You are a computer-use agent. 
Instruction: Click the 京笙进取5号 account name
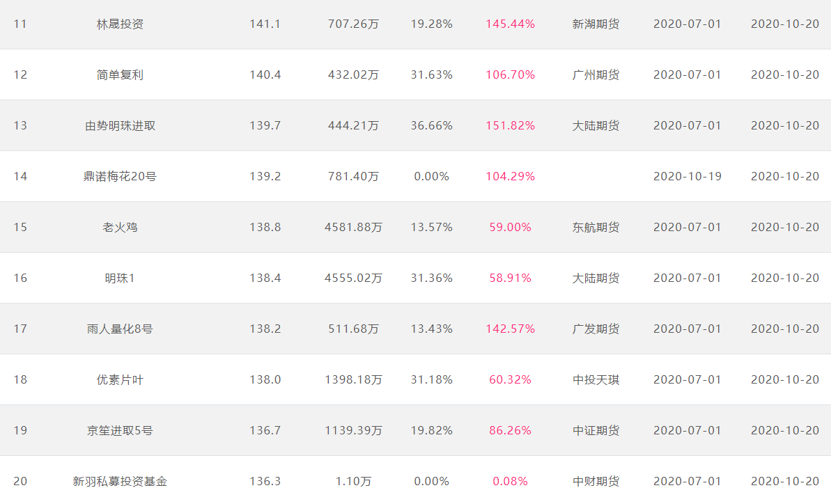coord(120,431)
